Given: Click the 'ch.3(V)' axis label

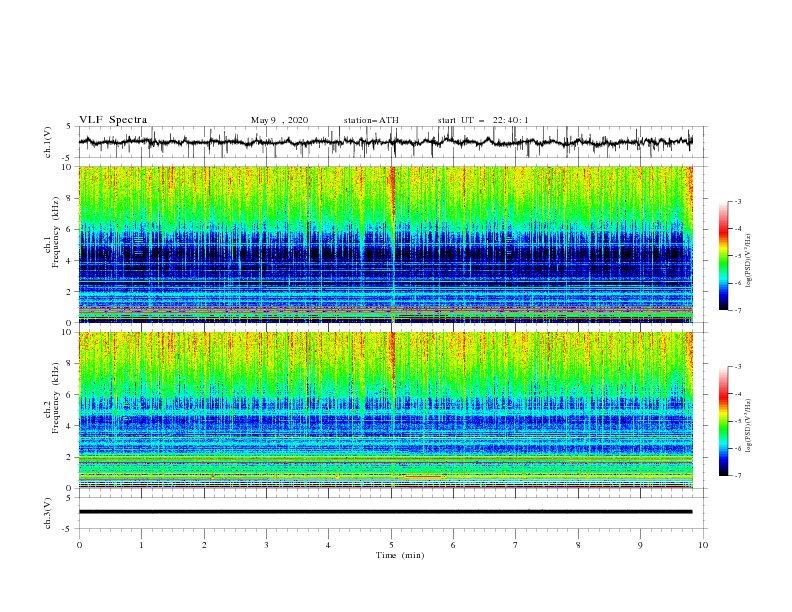Looking at the screenshot, I should pos(48,513).
